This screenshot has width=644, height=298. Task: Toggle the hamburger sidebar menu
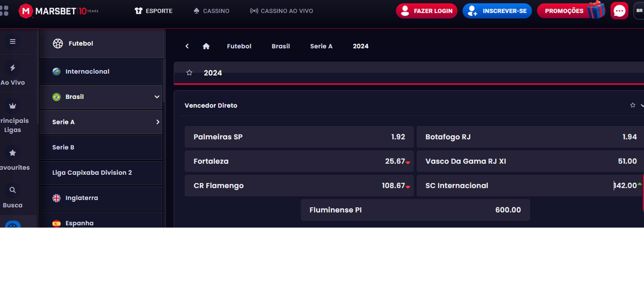click(x=13, y=42)
